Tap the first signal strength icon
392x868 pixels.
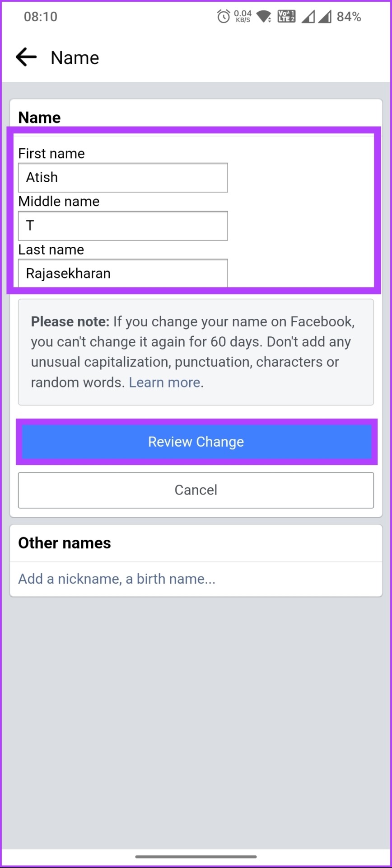308,17
